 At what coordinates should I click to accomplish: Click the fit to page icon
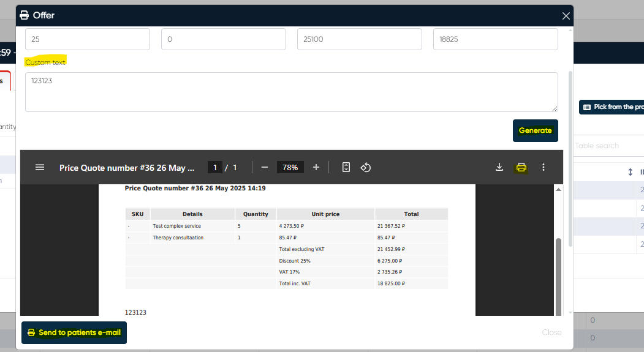tap(346, 167)
